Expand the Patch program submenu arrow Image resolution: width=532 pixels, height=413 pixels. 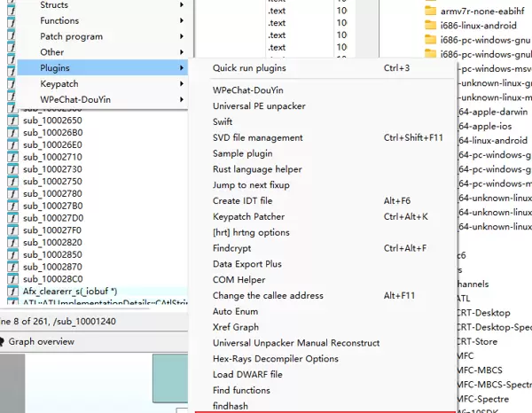(x=183, y=37)
